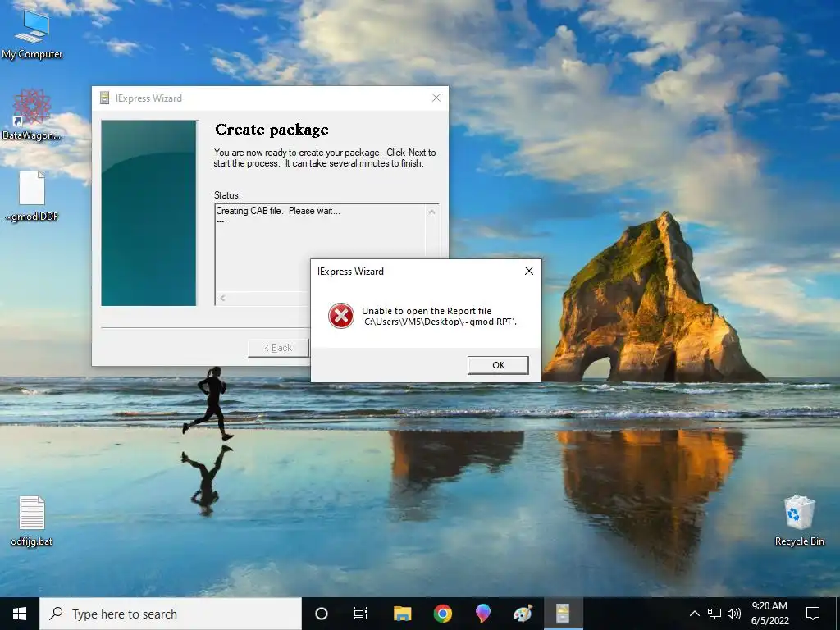The width and height of the screenshot is (840, 630).
Task: Click the status box left scroll arrow
Action: [222, 299]
